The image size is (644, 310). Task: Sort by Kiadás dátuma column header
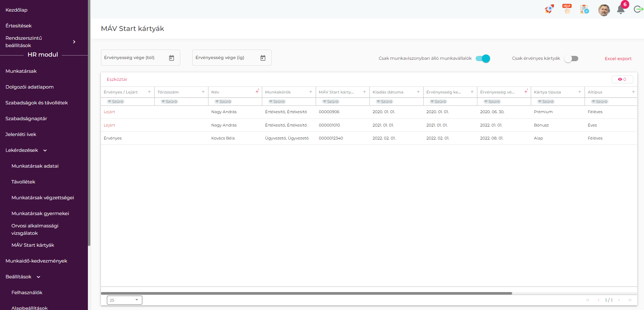point(388,92)
